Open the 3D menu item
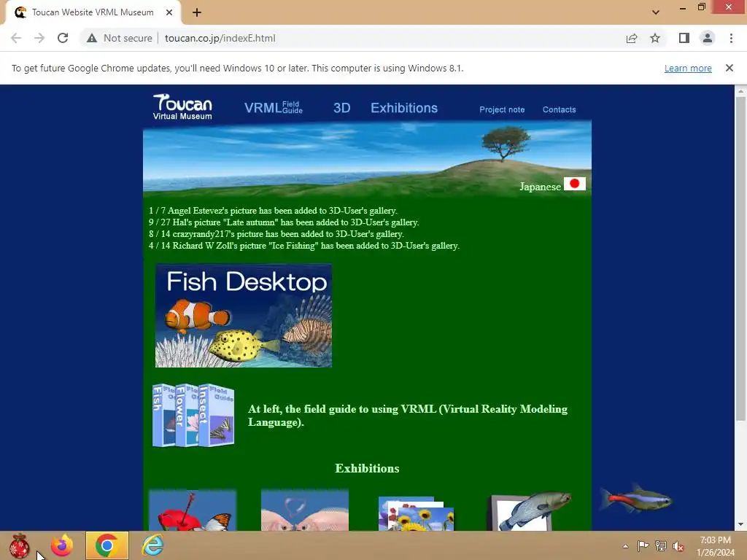The height and width of the screenshot is (560, 747). click(341, 108)
